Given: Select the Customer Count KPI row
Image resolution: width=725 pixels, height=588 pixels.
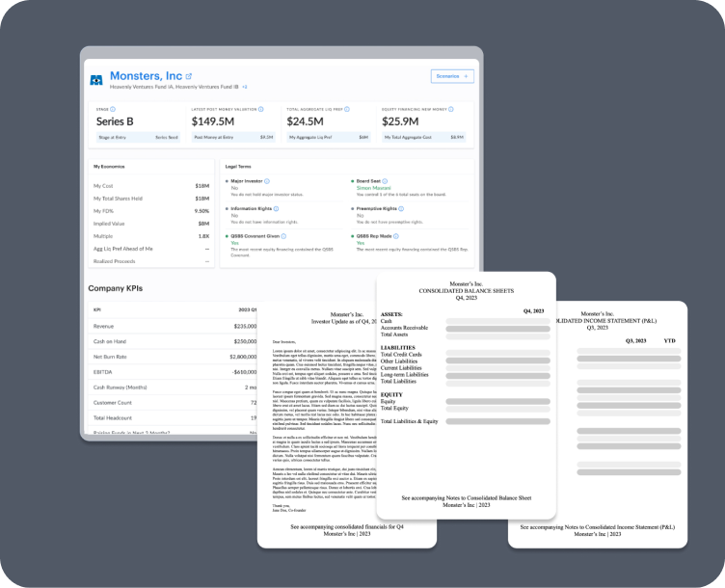Looking at the screenshot, I should pos(173,402).
